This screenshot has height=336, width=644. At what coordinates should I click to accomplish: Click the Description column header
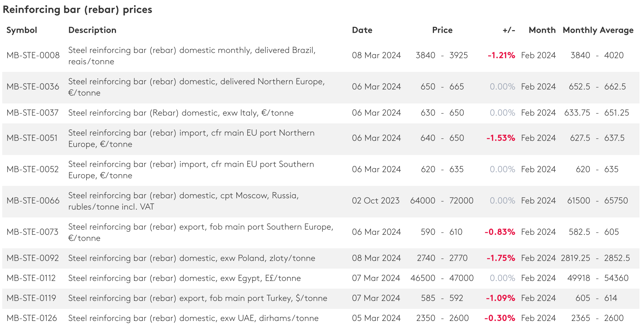pos(92,30)
